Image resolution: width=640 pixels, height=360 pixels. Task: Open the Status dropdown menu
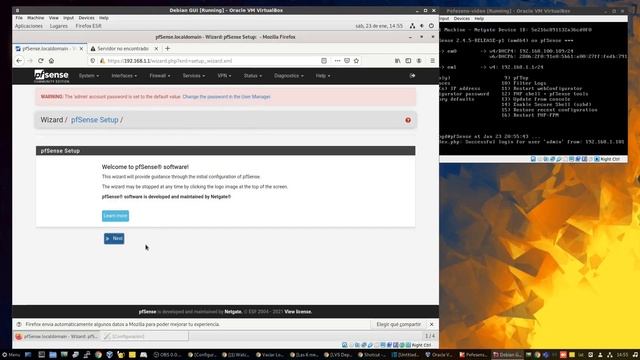click(x=253, y=76)
